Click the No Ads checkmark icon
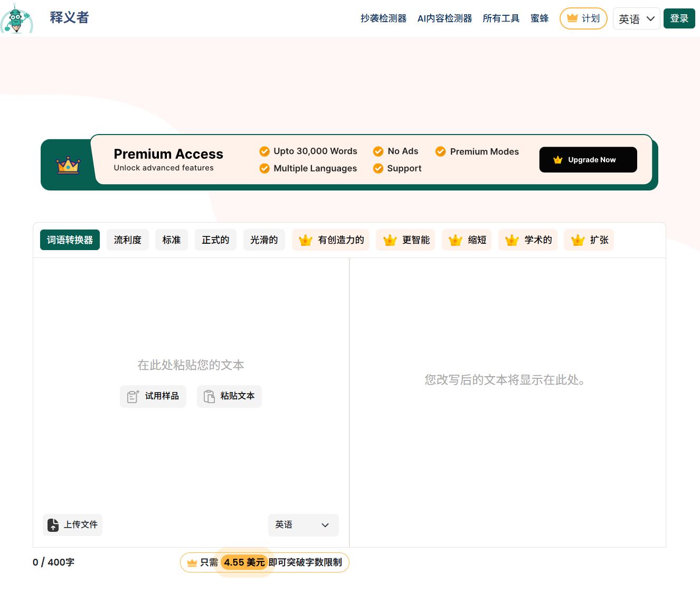Screen dimensions: 700x592 [x=378, y=151]
